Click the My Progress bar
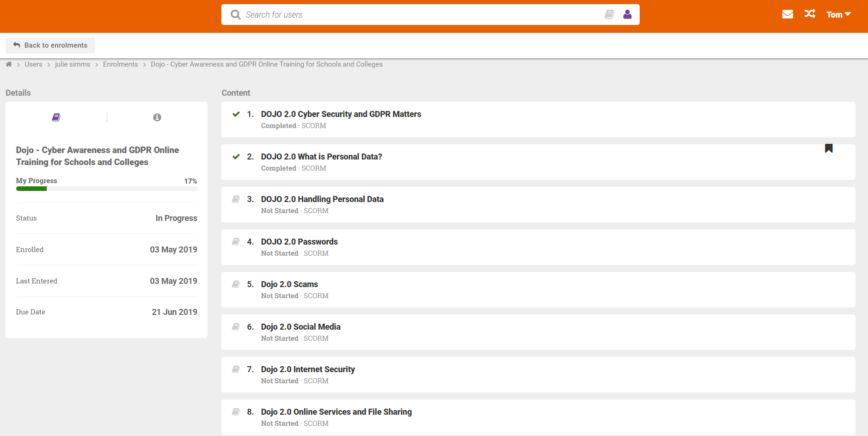Viewport: 868px width, 436px height. click(106, 189)
